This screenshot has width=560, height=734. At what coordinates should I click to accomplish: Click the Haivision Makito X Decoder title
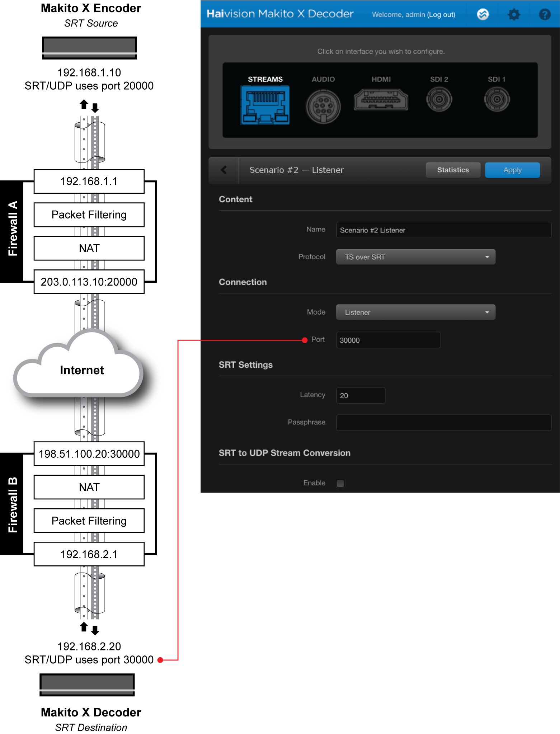tap(280, 14)
